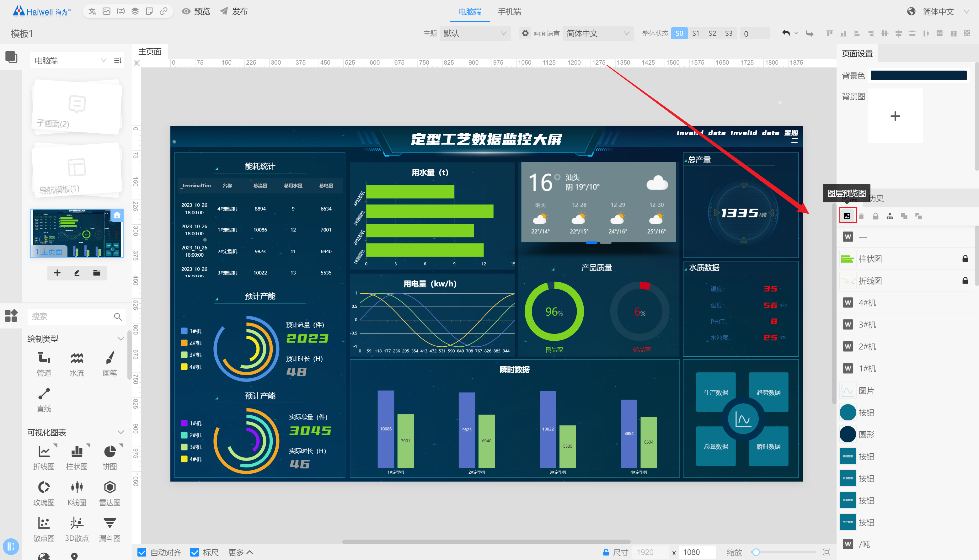The width and height of the screenshot is (979, 560).
Task: Click the align left icon
Action: click(x=857, y=34)
